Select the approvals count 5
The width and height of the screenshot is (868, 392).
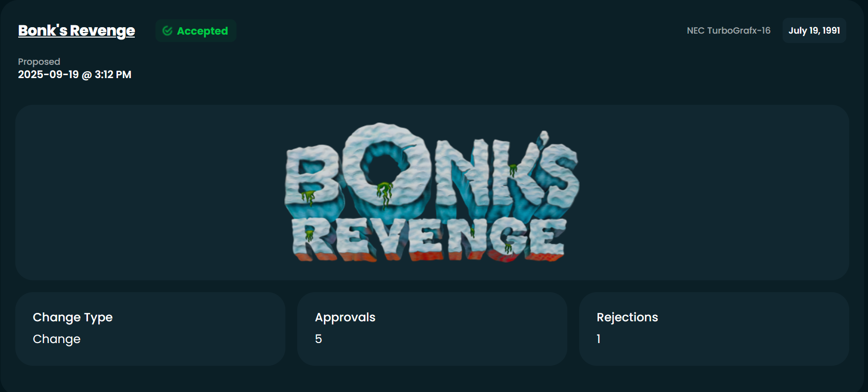pyautogui.click(x=318, y=339)
